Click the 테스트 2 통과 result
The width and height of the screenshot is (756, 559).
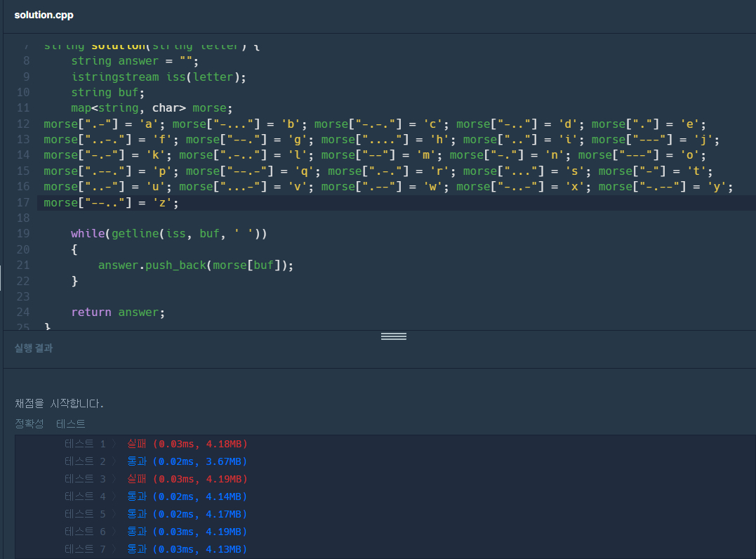click(x=187, y=461)
